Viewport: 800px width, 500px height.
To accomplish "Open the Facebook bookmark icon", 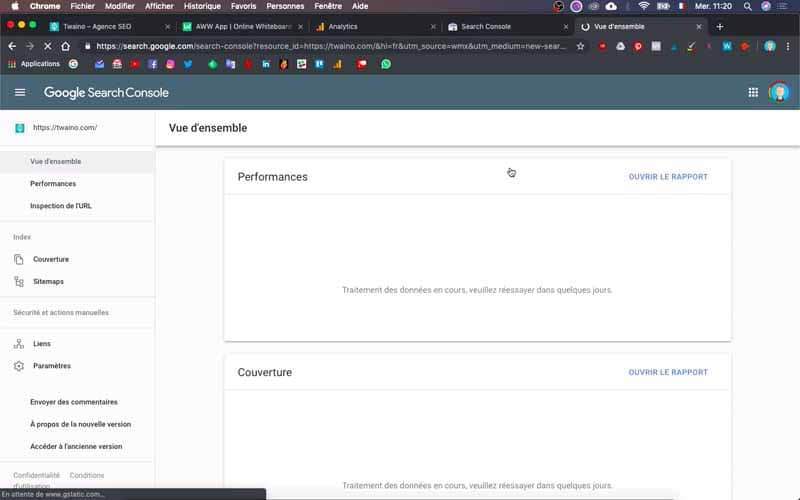I will pos(153,64).
